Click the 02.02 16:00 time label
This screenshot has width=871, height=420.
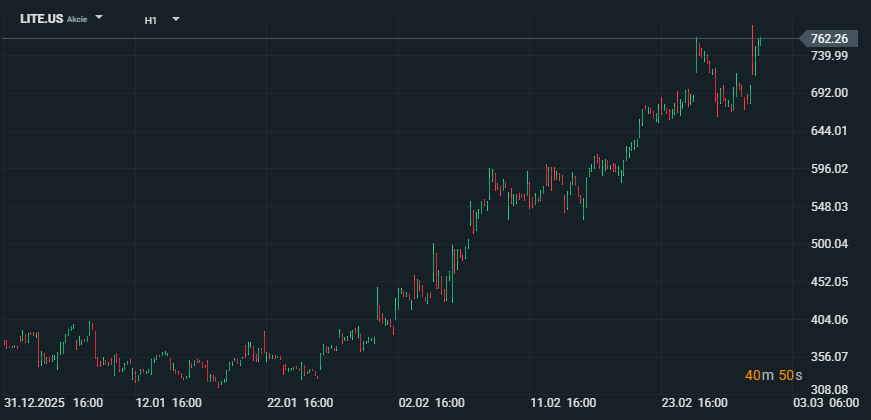coord(432,403)
